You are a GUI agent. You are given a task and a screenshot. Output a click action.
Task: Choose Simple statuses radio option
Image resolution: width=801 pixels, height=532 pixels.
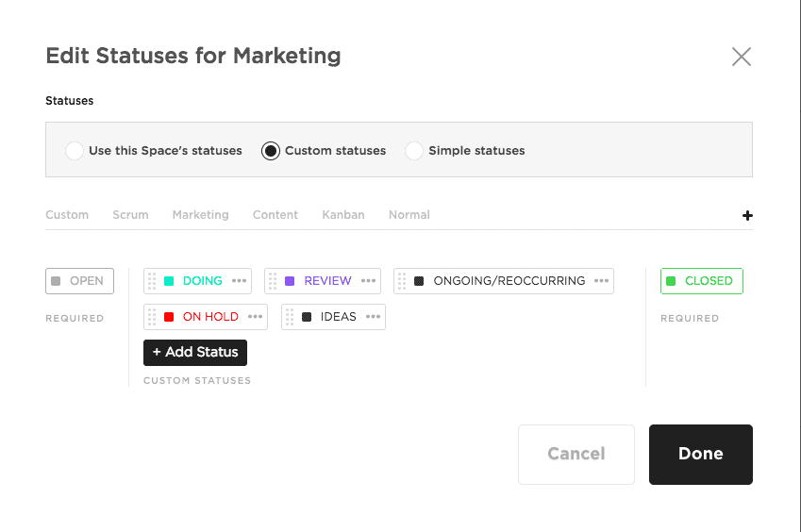[414, 151]
